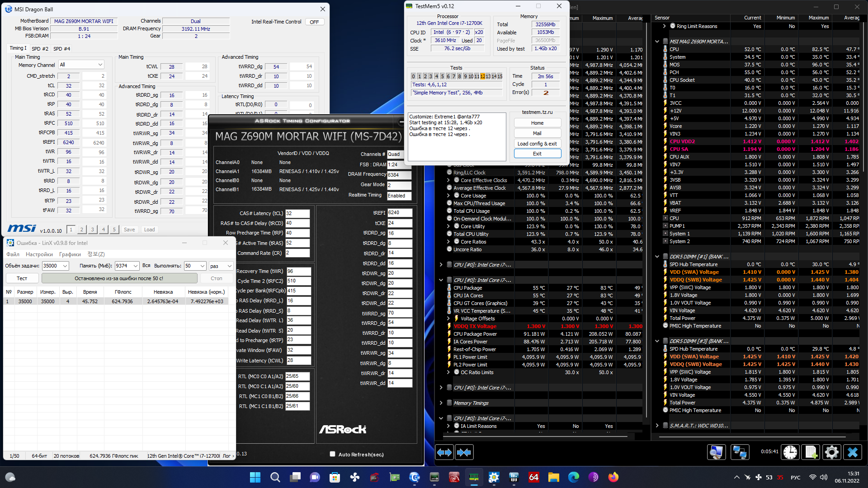Click HWiNFO shrink columns arrows icon
This screenshot has width=868, height=488.
point(464,452)
